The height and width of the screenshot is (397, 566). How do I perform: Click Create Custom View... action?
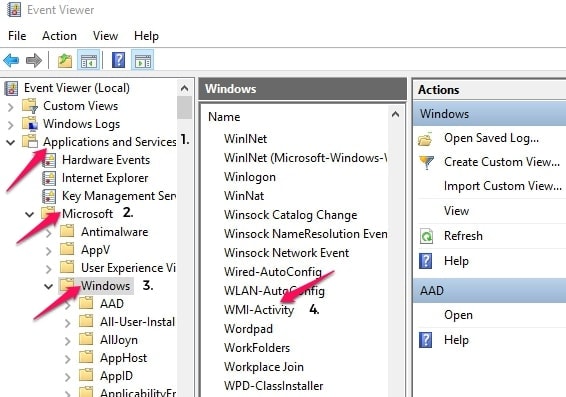pos(502,162)
